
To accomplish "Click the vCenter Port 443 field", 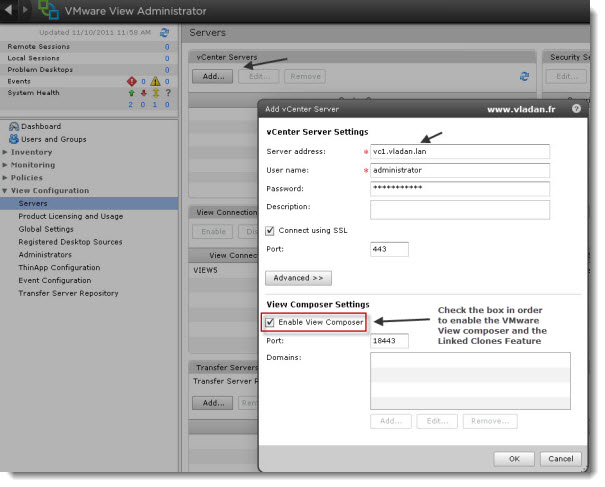I will point(389,249).
